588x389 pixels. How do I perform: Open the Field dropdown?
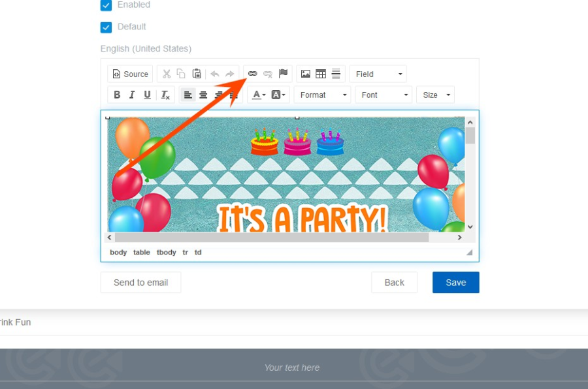[378, 74]
